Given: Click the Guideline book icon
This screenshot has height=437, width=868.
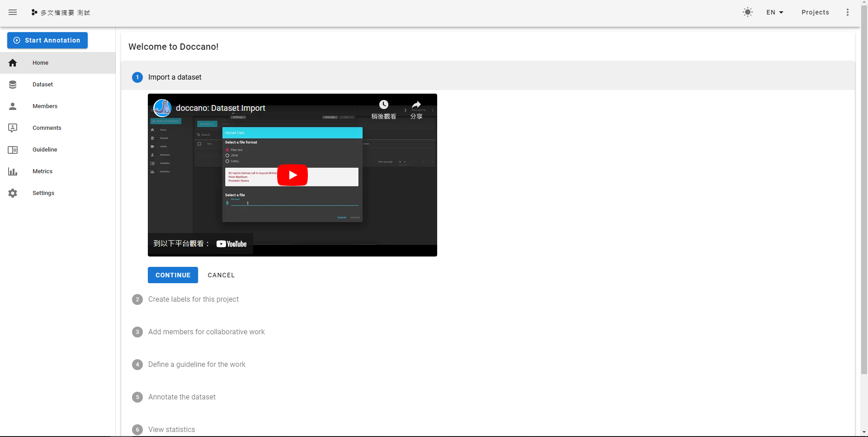Looking at the screenshot, I should click(13, 150).
